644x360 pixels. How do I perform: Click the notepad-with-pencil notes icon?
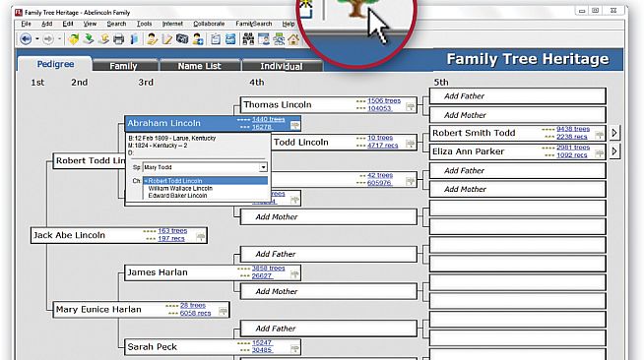tap(167, 39)
